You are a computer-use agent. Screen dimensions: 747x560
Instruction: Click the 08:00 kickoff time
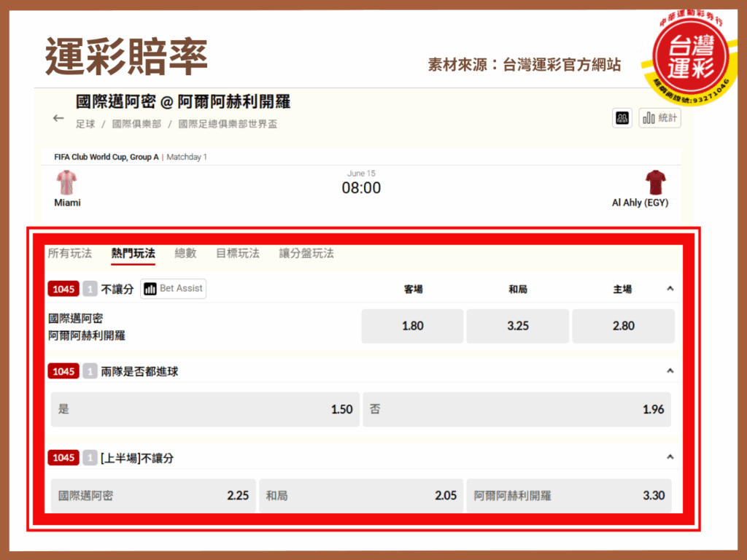click(361, 188)
